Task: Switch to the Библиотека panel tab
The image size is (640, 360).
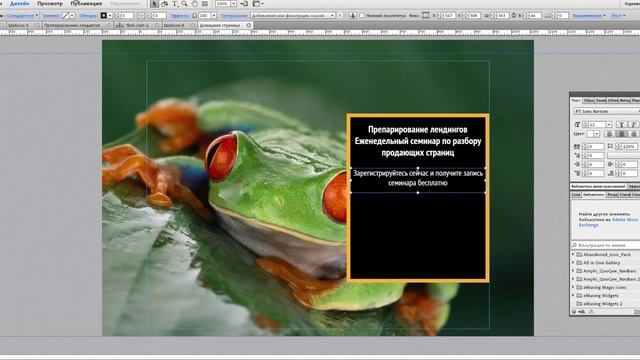Action: pos(593,195)
